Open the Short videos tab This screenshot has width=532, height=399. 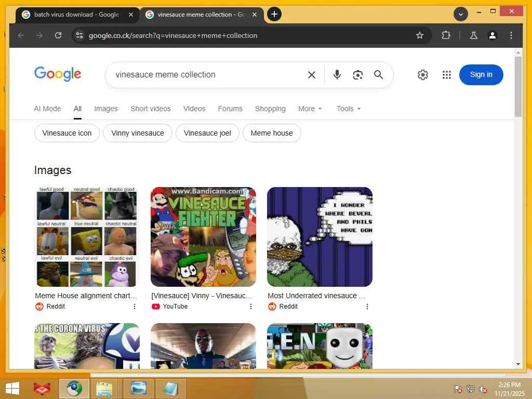[151, 109]
